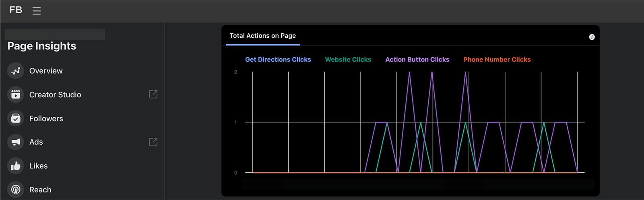Click the Followers checkmark icon
The width and height of the screenshot is (644, 200).
(16, 118)
